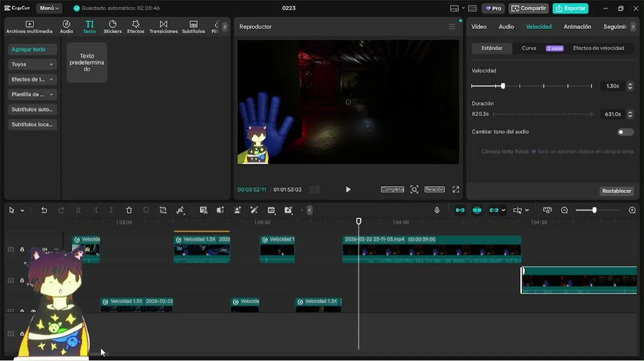Open Subtítulos automáticos section
The image size is (644, 361).
coord(32,109)
